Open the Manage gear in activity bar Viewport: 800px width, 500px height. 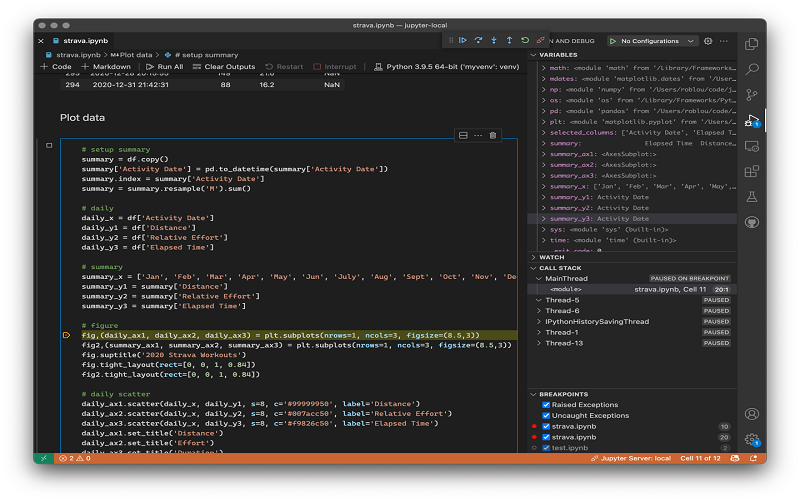(752, 439)
